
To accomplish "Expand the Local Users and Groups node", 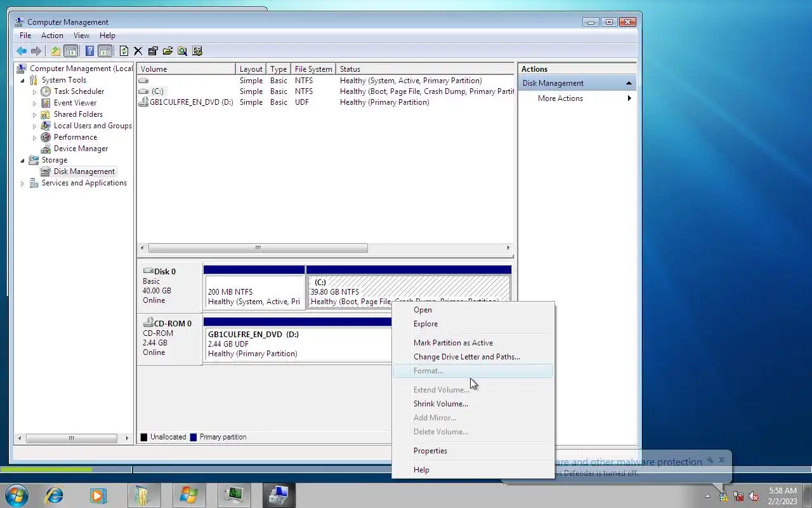I will click(35, 126).
